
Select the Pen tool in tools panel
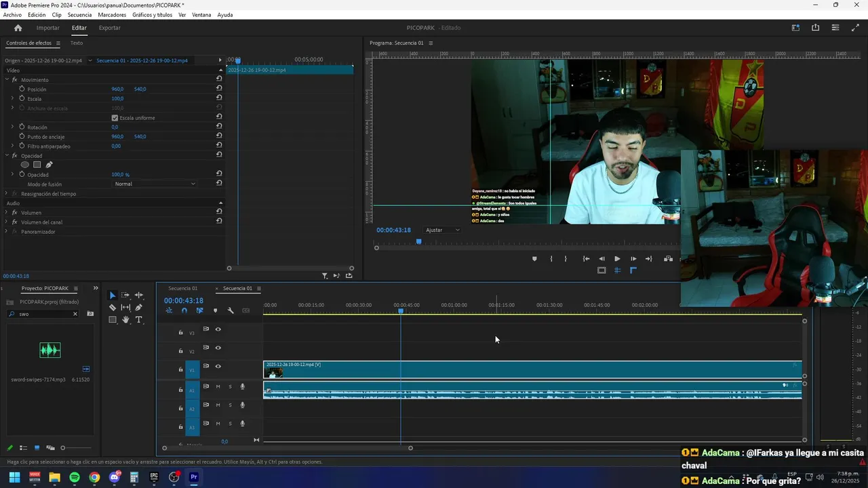(x=138, y=307)
